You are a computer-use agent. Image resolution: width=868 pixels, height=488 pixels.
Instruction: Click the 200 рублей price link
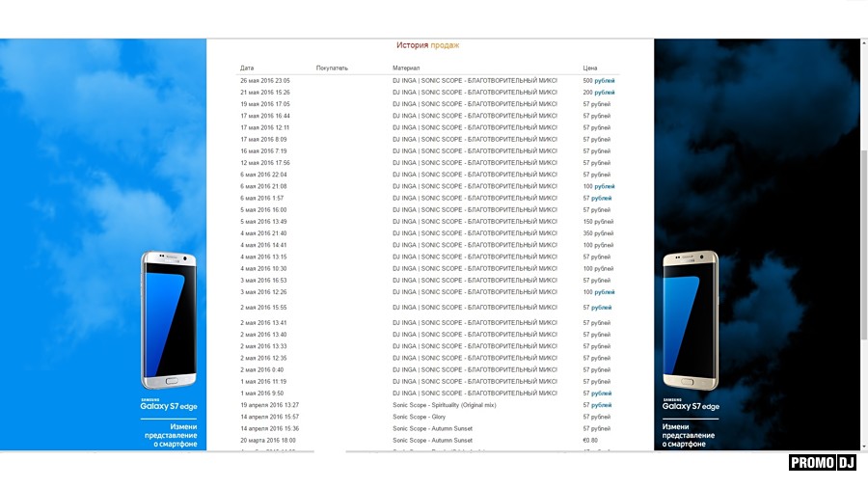[x=599, y=93]
